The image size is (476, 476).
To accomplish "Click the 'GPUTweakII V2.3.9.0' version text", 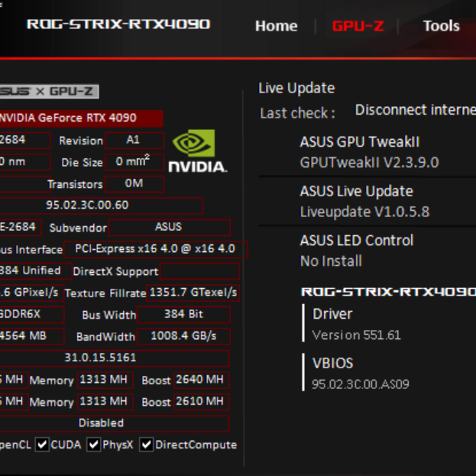I will click(369, 163).
